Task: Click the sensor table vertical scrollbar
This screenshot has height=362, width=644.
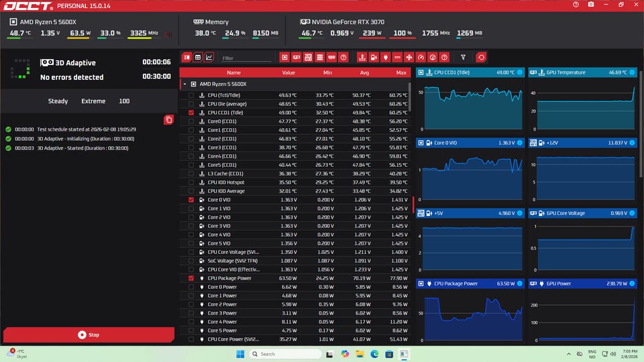Action: point(409,97)
